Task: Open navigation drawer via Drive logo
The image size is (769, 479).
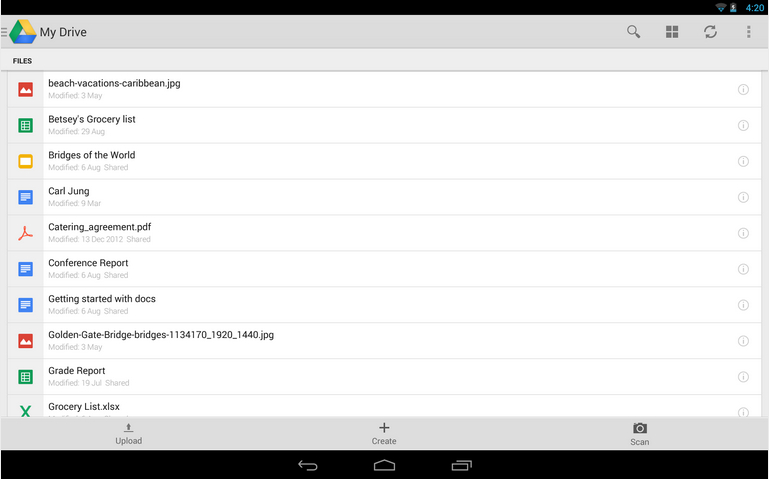Action: click(20, 32)
